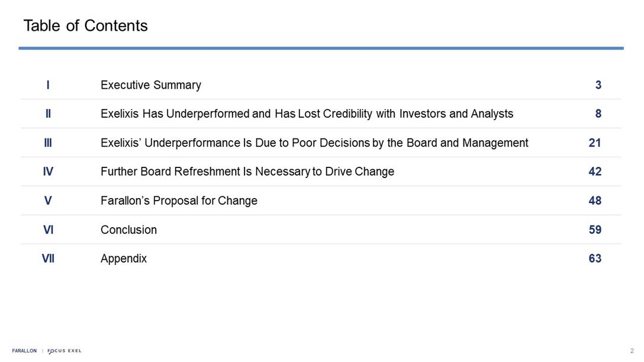The image size is (644, 362).
Task: Click the Focus Exel logo in footer
Action: pyautogui.click(x=65, y=351)
